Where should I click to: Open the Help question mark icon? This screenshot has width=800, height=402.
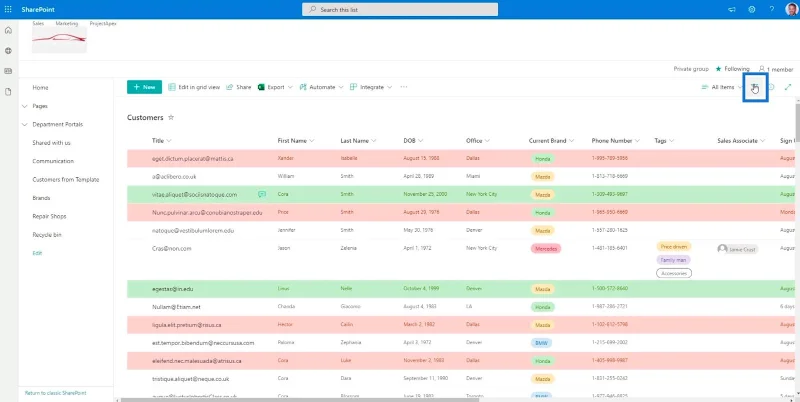(x=772, y=9)
